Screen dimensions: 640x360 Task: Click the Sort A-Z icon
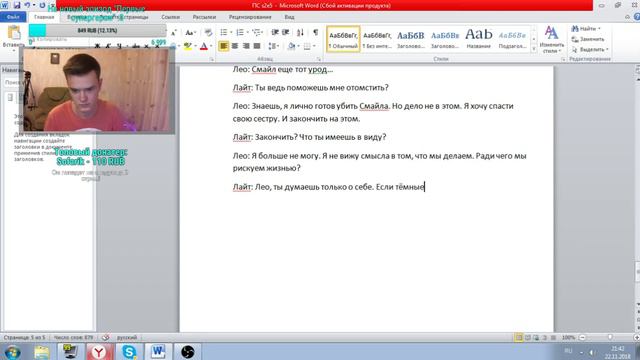pyautogui.click(x=300, y=32)
